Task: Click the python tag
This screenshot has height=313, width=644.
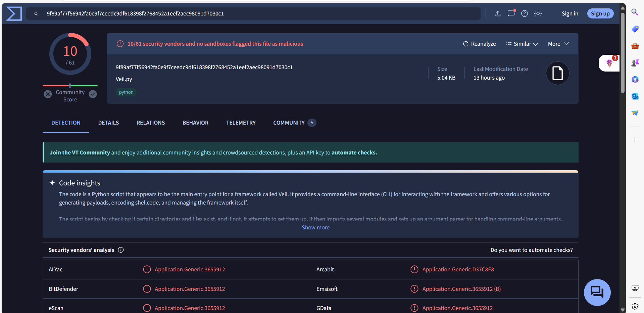Action: pos(126,92)
